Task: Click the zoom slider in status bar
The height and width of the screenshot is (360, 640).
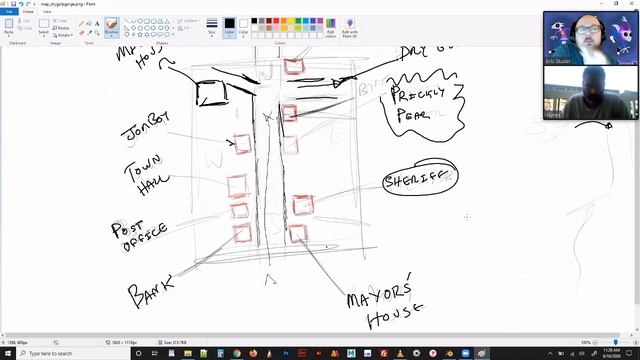Action: 616,342
